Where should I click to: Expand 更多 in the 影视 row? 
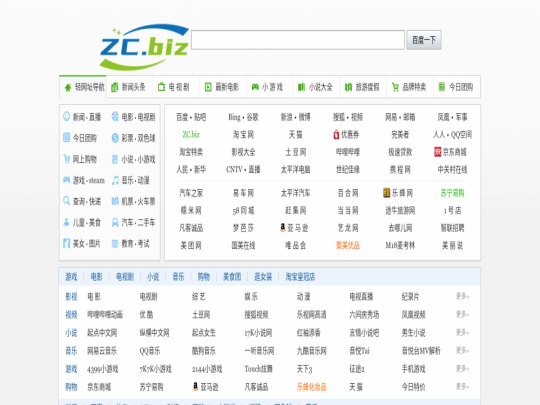click(x=462, y=296)
